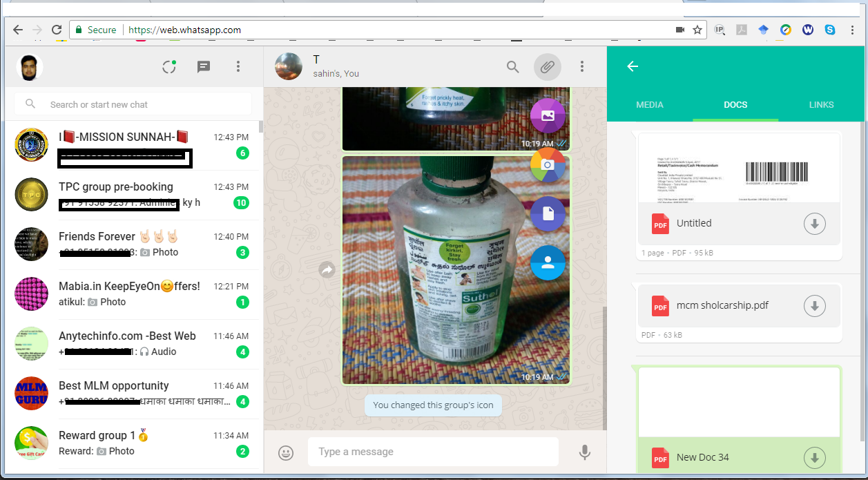Bookmark this page with the star icon
Viewport: 868px width, 480px height.
click(697, 30)
